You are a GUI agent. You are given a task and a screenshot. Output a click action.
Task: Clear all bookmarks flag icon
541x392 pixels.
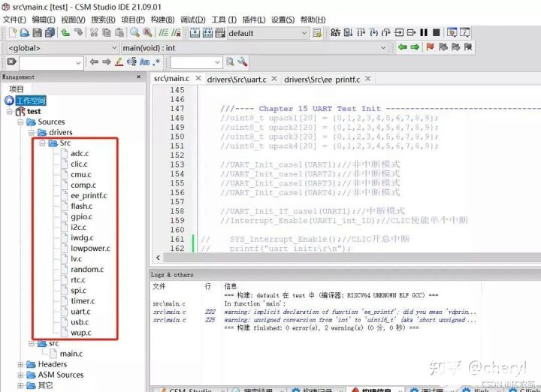click(468, 47)
